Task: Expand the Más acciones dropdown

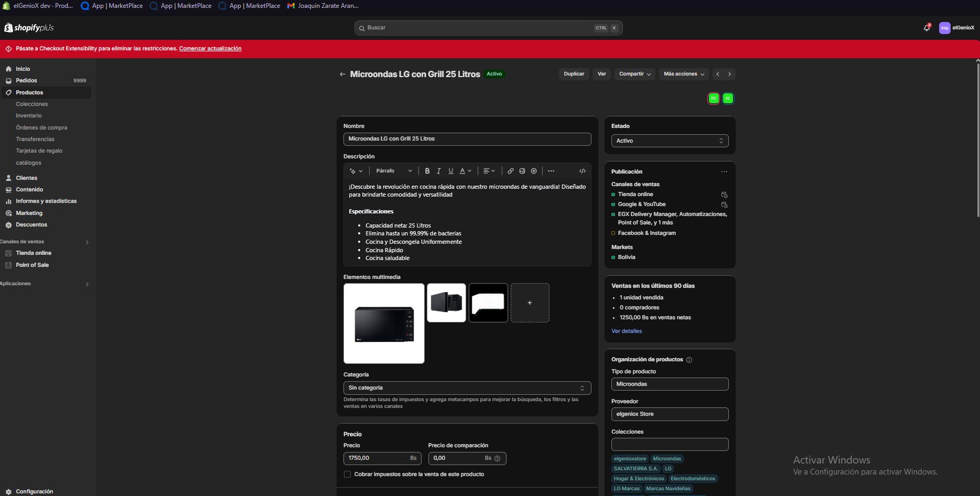Action: [x=684, y=74]
